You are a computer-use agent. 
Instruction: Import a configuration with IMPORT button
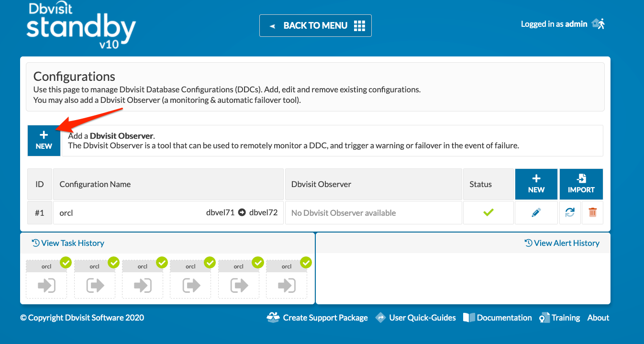click(581, 184)
